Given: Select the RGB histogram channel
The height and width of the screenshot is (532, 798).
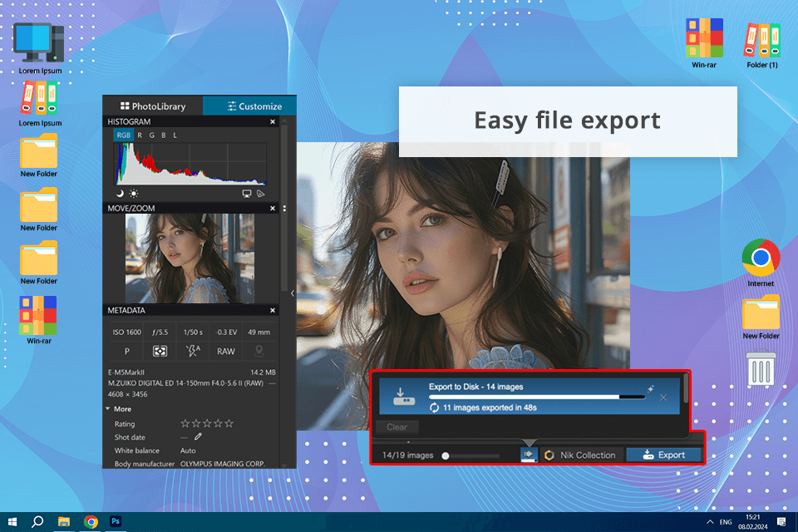Looking at the screenshot, I should click(123, 135).
